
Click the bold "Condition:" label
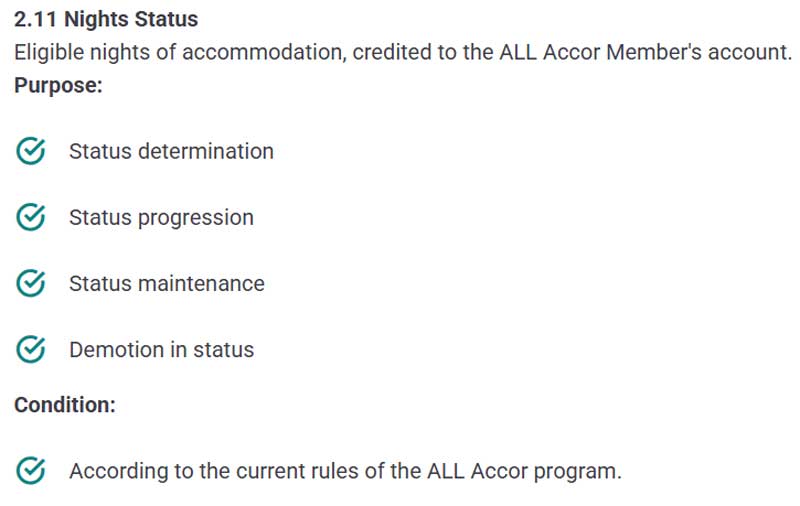click(65, 405)
